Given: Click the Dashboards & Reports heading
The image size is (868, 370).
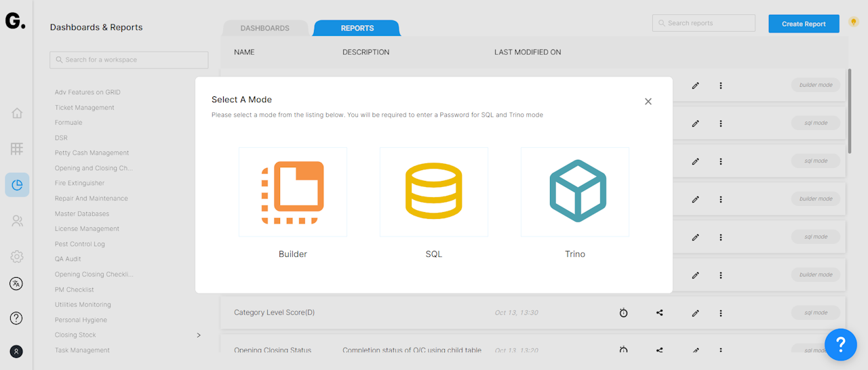Looking at the screenshot, I should (96, 28).
